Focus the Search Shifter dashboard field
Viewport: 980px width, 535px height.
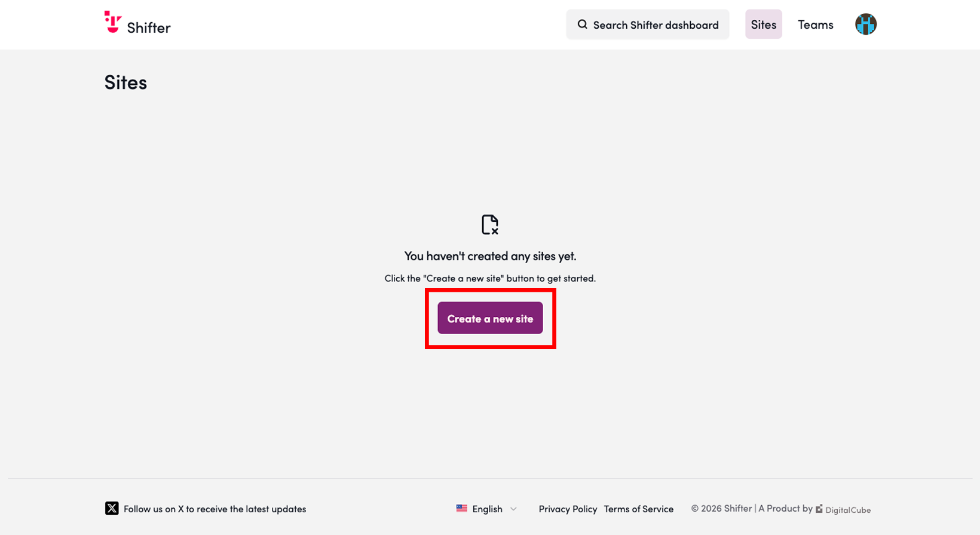(x=648, y=25)
